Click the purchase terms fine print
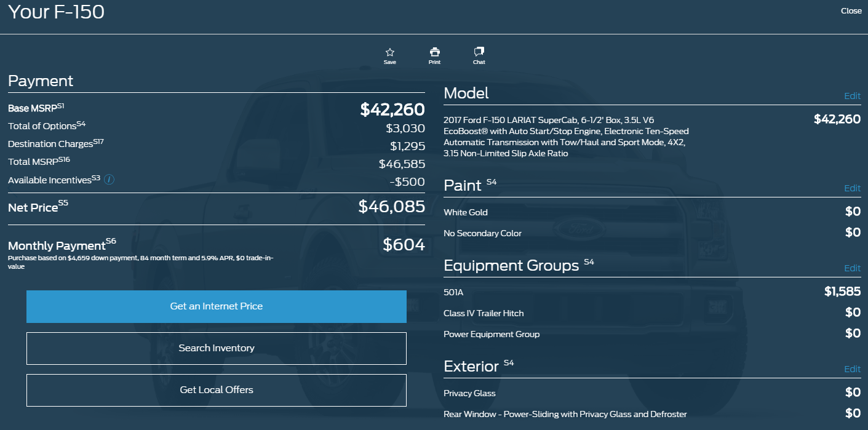The height and width of the screenshot is (430, 868). tap(141, 262)
